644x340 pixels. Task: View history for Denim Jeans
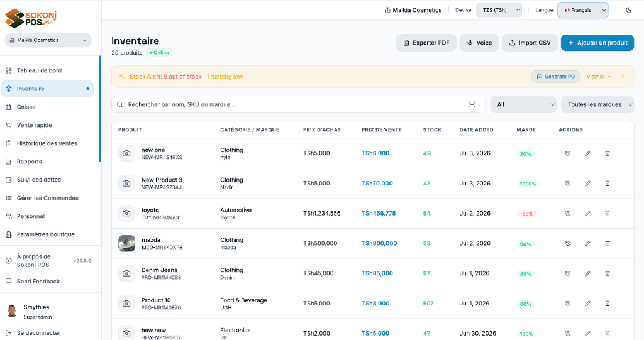[x=568, y=273]
